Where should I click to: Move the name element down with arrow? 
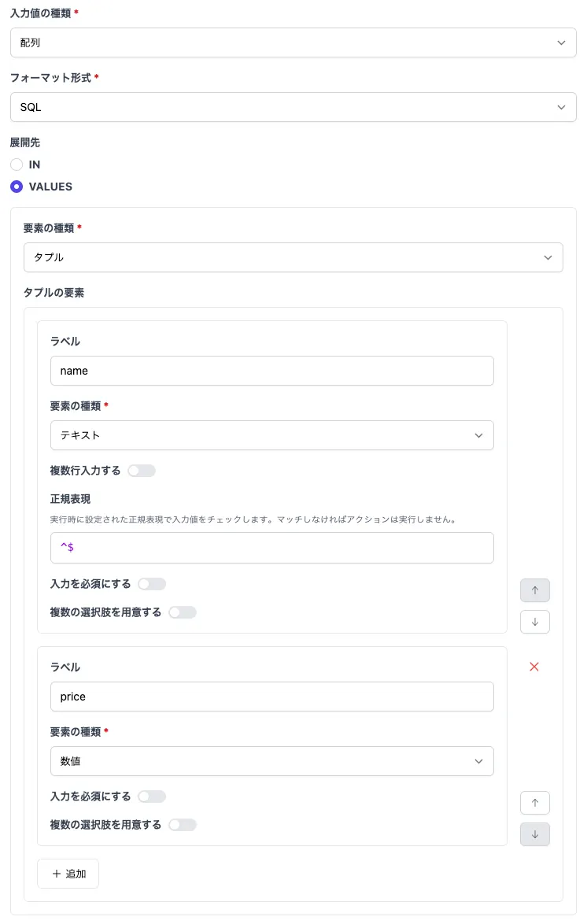point(534,622)
